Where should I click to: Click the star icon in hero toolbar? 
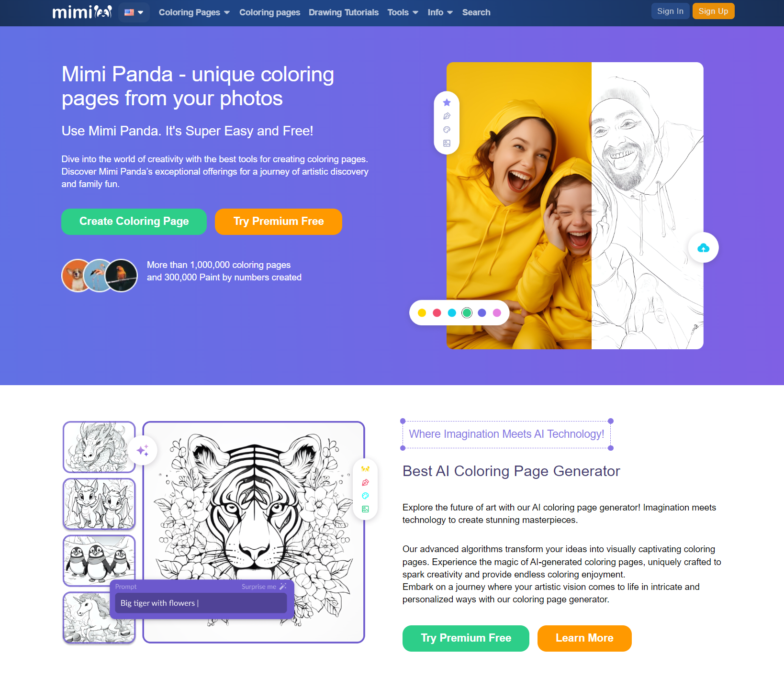pyautogui.click(x=447, y=102)
